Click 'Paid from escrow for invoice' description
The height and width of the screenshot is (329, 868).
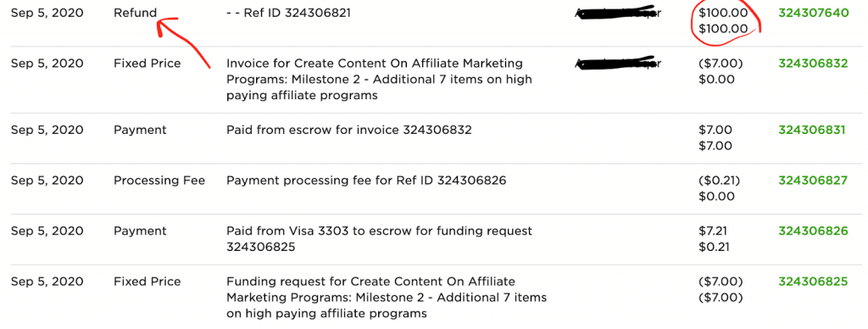348,130
